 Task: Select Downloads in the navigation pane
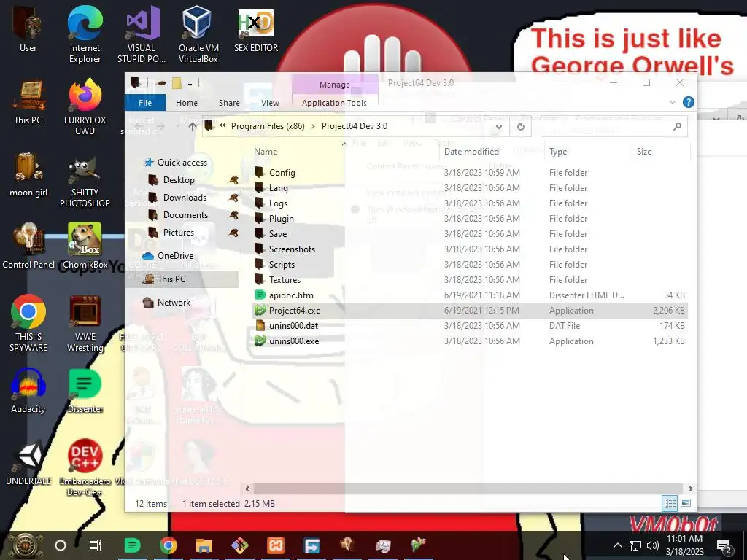[x=185, y=197]
